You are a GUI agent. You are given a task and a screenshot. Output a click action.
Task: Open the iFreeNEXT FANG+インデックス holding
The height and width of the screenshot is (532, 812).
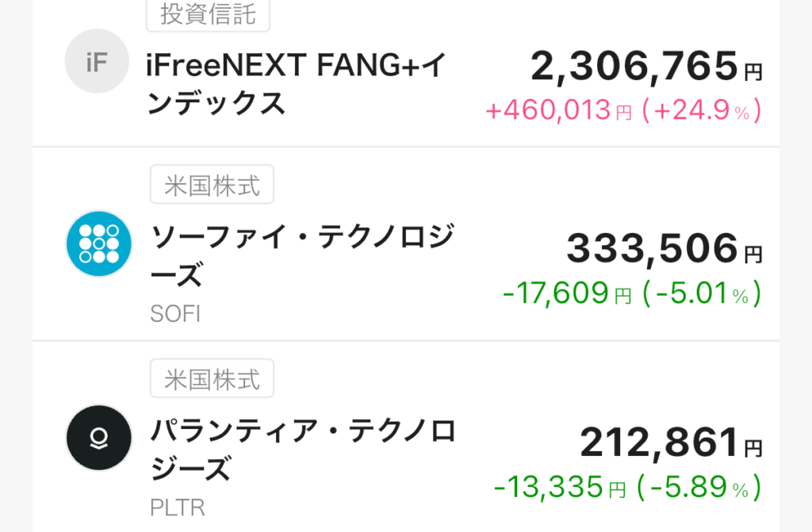coord(297,84)
